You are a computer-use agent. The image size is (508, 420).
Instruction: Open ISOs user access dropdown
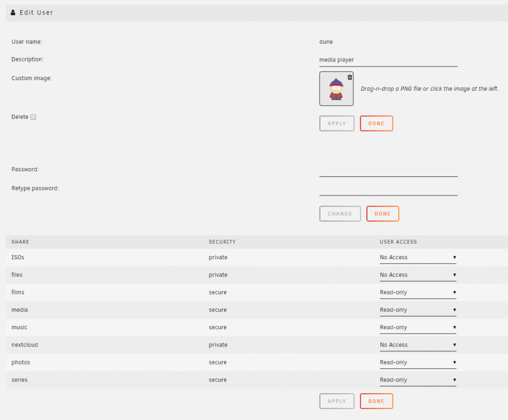point(418,258)
